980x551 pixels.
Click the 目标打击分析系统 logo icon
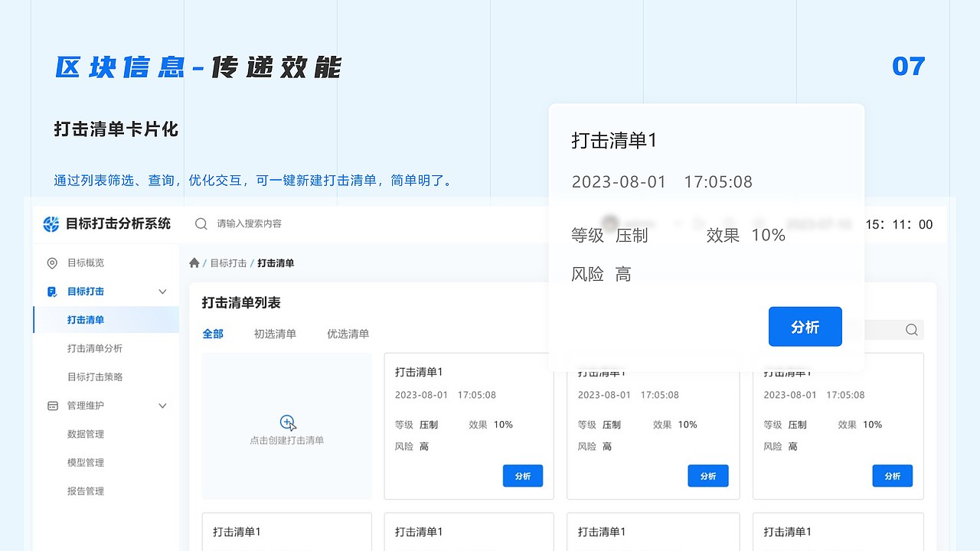pos(51,223)
